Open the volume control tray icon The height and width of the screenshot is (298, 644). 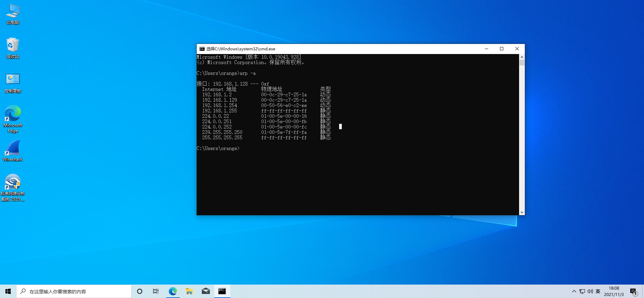click(x=590, y=291)
